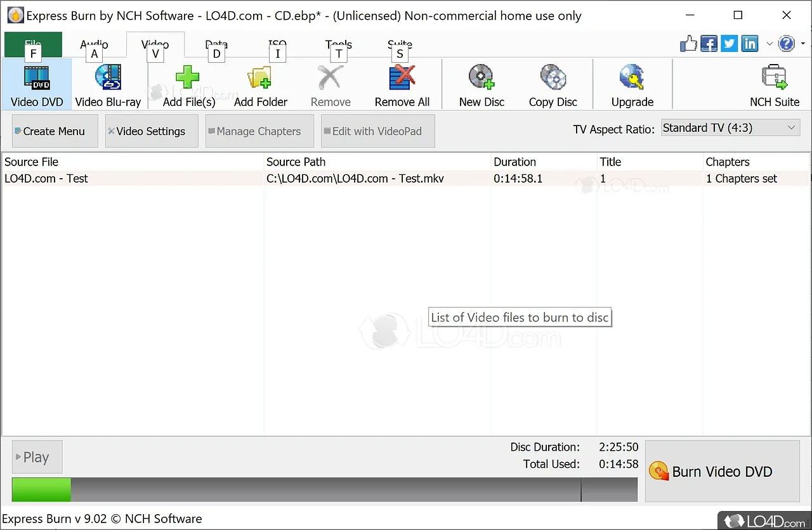Click the Burn Video DVD button
The image size is (812, 530).
pyautogui.click(x=723, y=472)
